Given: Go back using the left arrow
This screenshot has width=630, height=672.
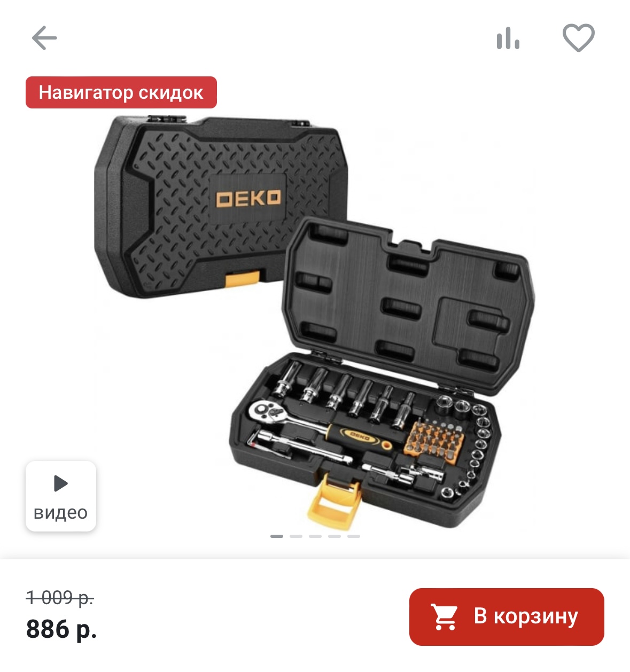Looking at the screenshot, I should click(44, 38).
